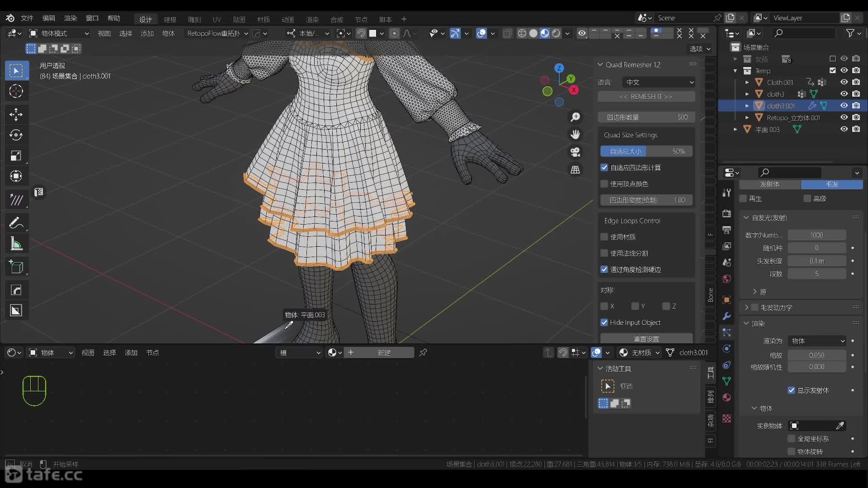
Task: Open the Tool properties tab icon
Action: click(x=726, y=193)
